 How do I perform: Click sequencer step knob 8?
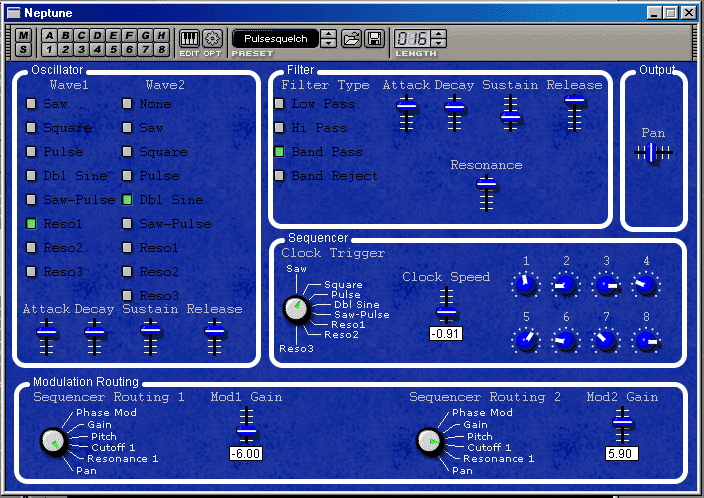pos(646,340)
